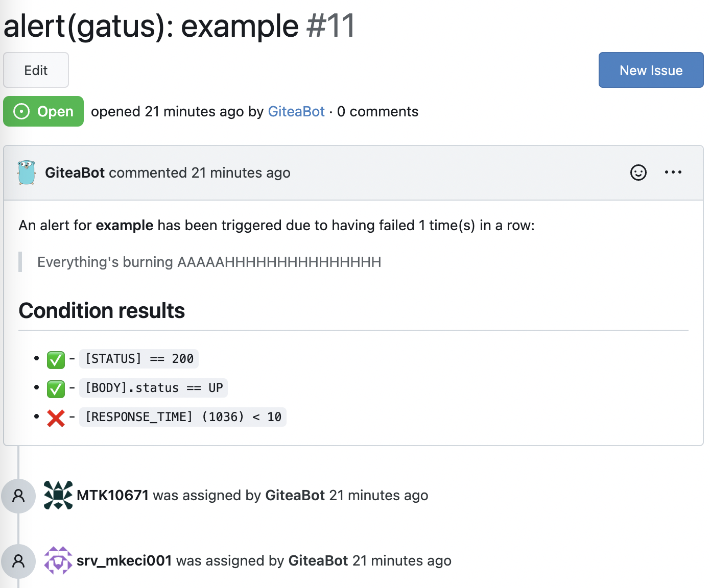Open the comment three-dot options menu
710x588 pixels.
[673, 173]
